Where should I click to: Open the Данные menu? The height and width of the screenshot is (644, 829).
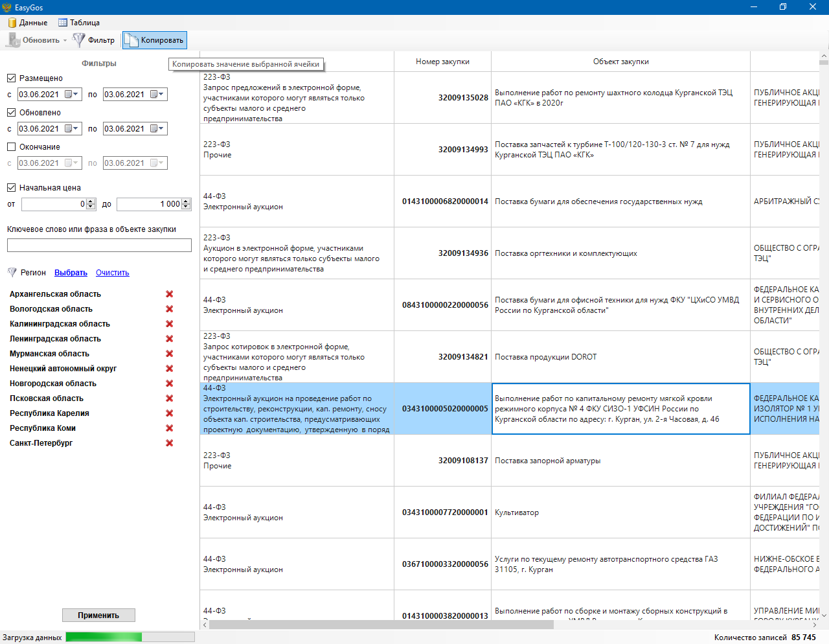click(x=27, y=23)
